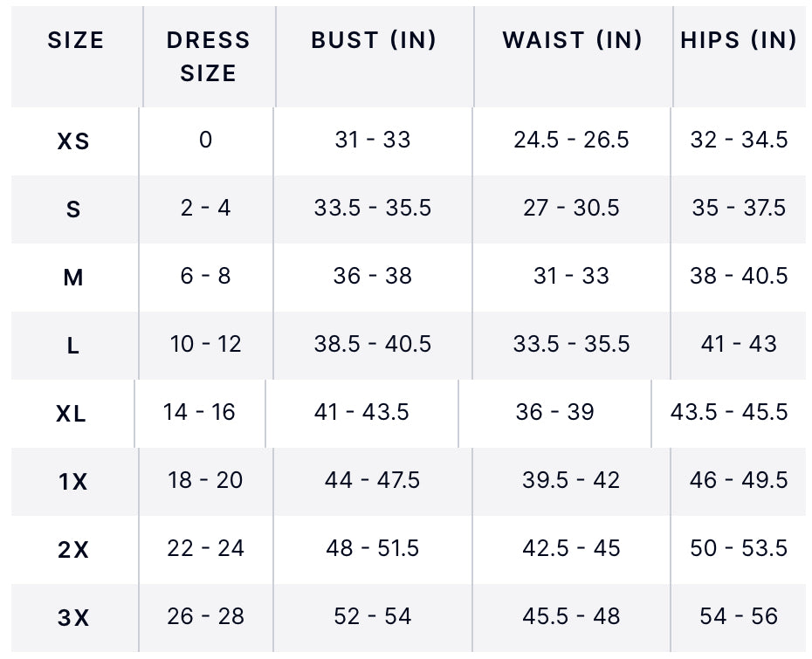Click the HIPS (IN) column header
Screen dimensions: 812x659
(739, 40)
